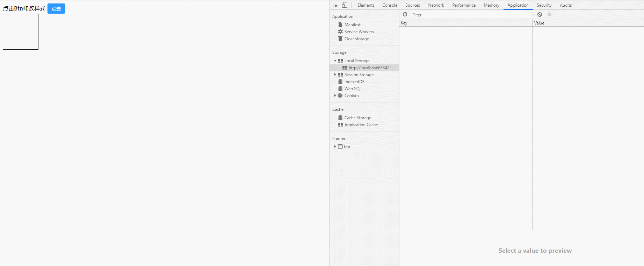The height and width of the screenshot is (266, 644).
Task: Expand the Session Storage tree node
Action: tap(335, 75)
